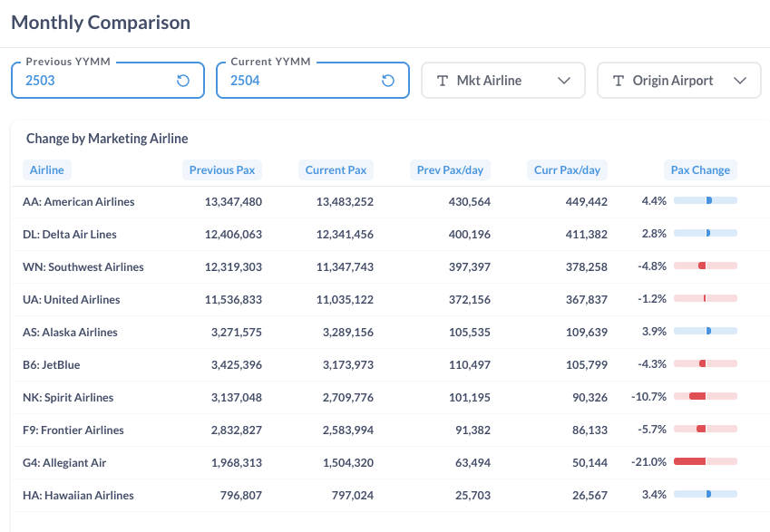
Task: Click the Delta Air Lines pax change bar
Action: [706, 233]
